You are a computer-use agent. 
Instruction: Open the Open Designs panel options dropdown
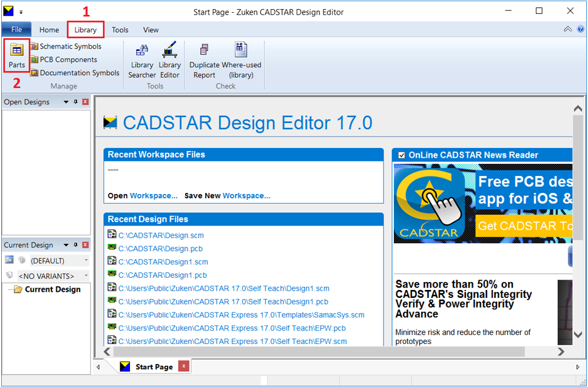coord(66,102)
